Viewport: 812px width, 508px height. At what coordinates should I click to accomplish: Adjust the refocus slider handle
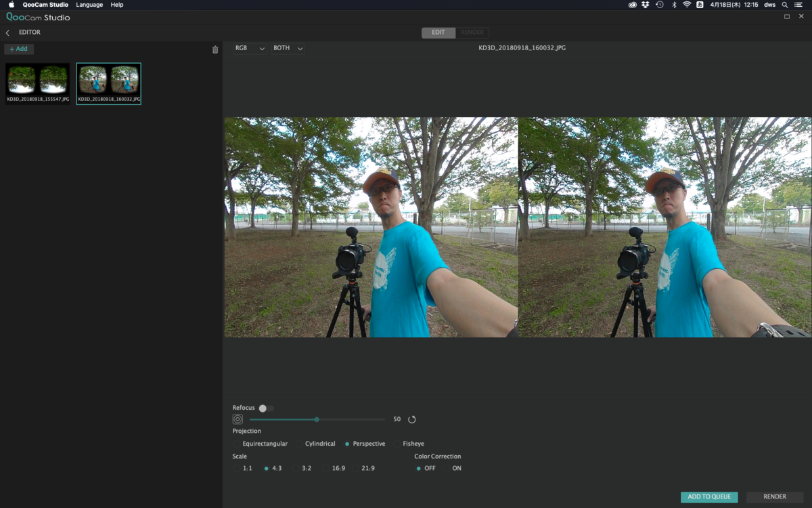[317, 419]
